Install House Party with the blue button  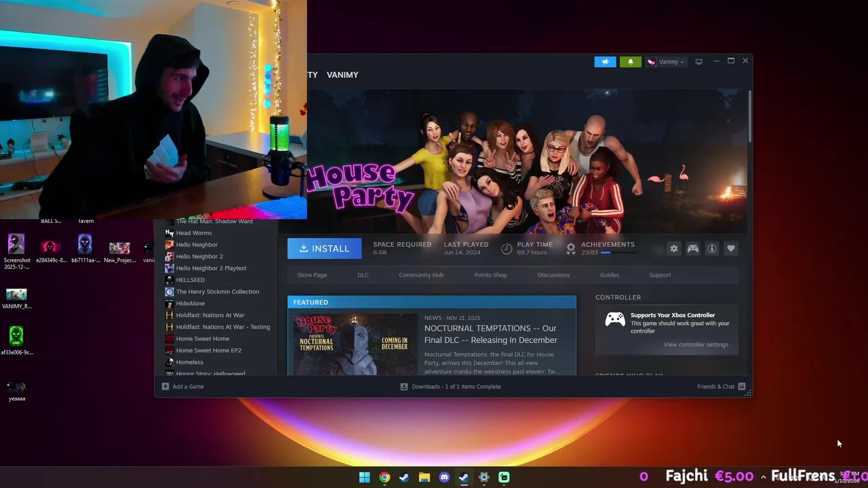324,249
